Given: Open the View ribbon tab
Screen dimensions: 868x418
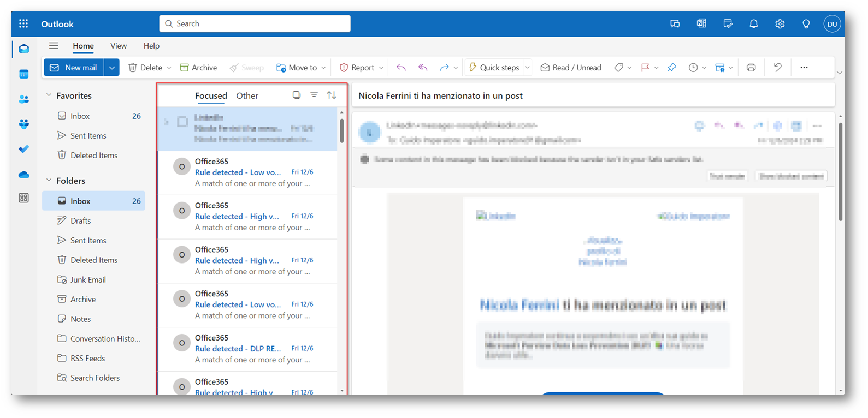Looking at the screenshot, I should (x=118, y=46).
